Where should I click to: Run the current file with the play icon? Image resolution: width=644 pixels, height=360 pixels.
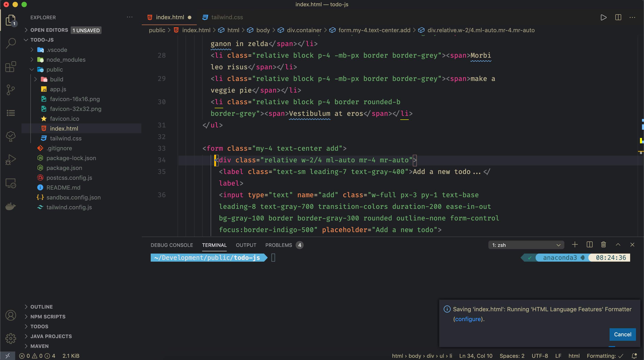point(603,17)
